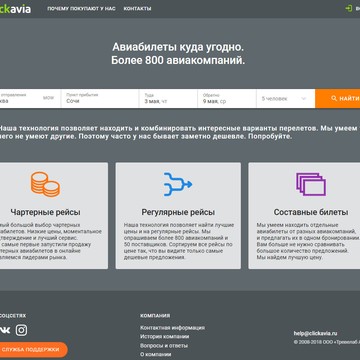Open the 'Контактная информация' footer link
The height and width of the screenshot is (360, 360).
click(173, 328)
